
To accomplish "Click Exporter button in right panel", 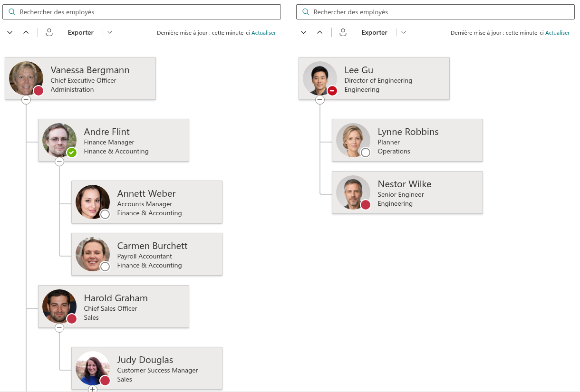I will [375, 32].
